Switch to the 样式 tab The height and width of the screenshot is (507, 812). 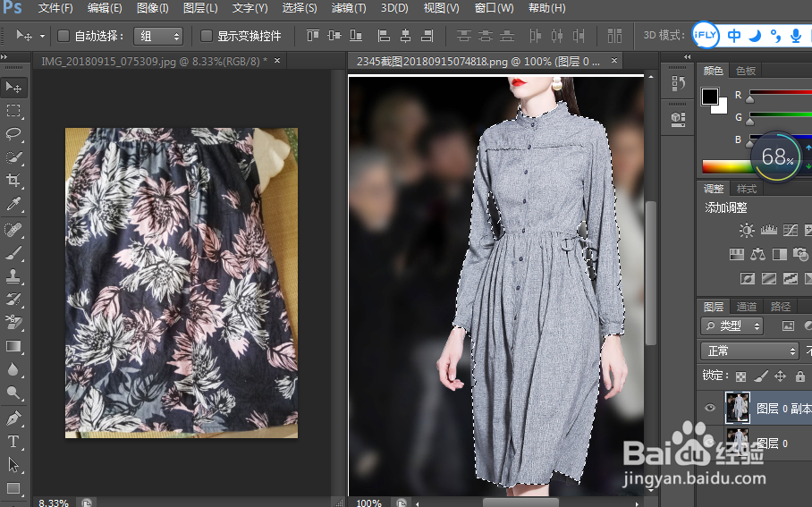click(746, 189)
